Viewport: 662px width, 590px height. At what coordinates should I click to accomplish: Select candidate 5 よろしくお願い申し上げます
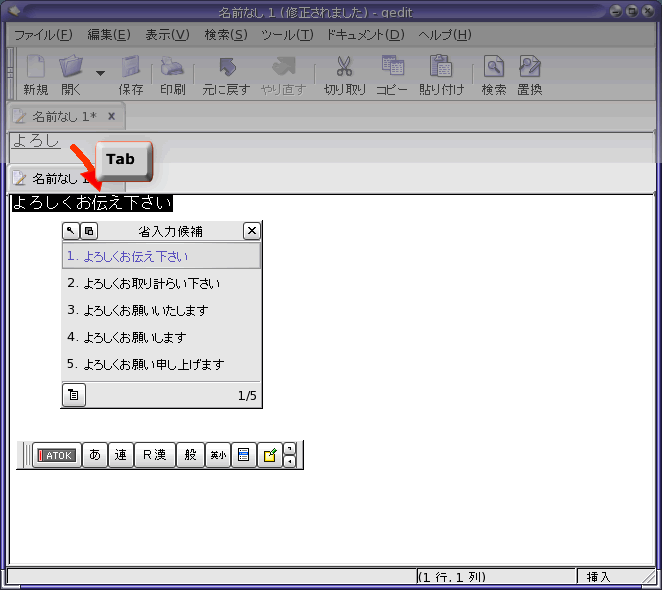[161, 364]
